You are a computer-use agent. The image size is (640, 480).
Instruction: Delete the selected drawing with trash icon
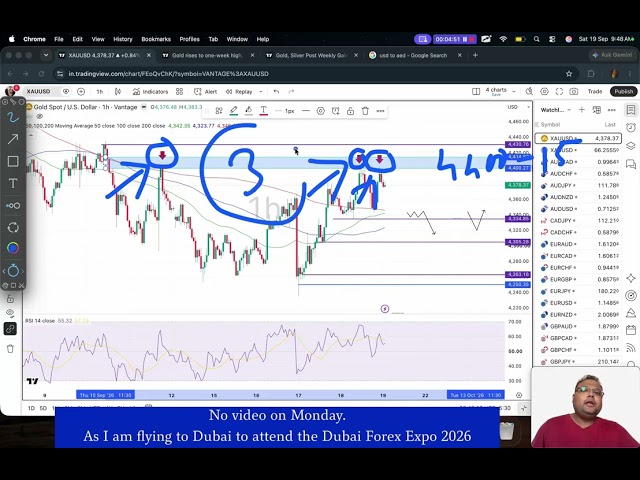point(365,111)
